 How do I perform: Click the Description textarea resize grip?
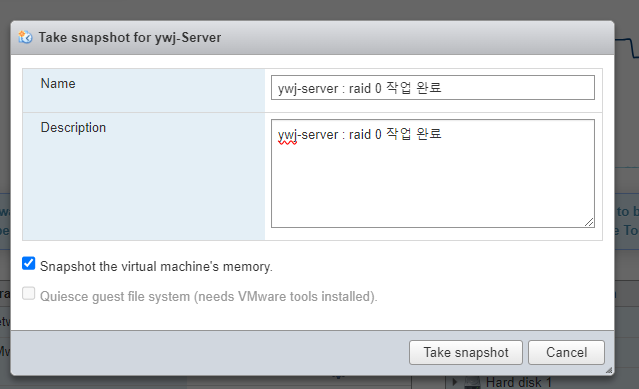[589, 222]
